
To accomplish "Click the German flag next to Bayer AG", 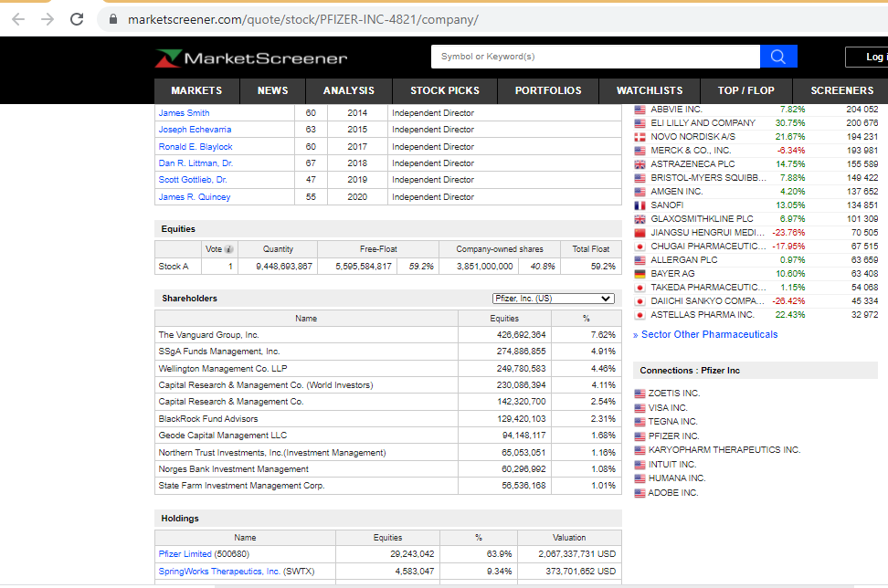I will click(640, 273).
